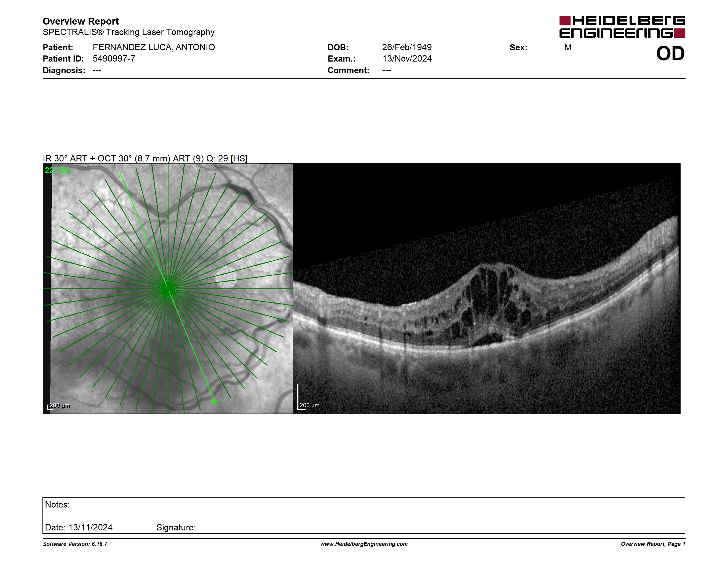Click the IR 30° ART + OCT scan caption
Viewport: 728px width, 563px height.
pyautogui.click(x=145, y=158)
